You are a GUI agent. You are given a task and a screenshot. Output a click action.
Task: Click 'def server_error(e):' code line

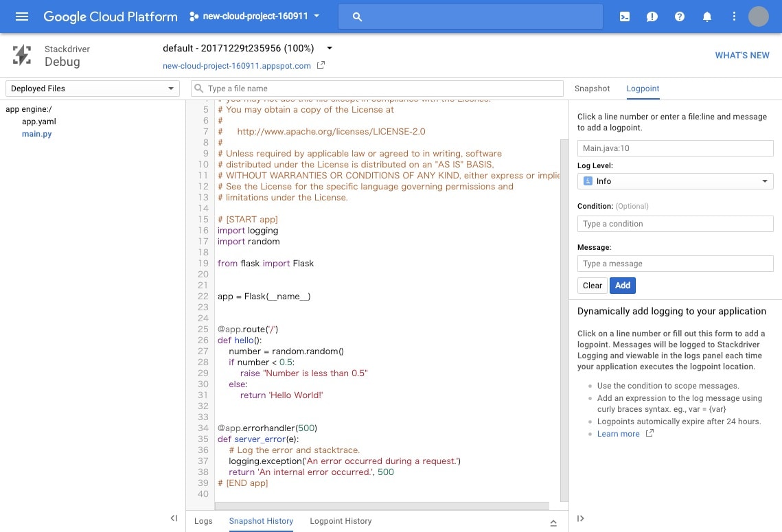coord(258,439)
